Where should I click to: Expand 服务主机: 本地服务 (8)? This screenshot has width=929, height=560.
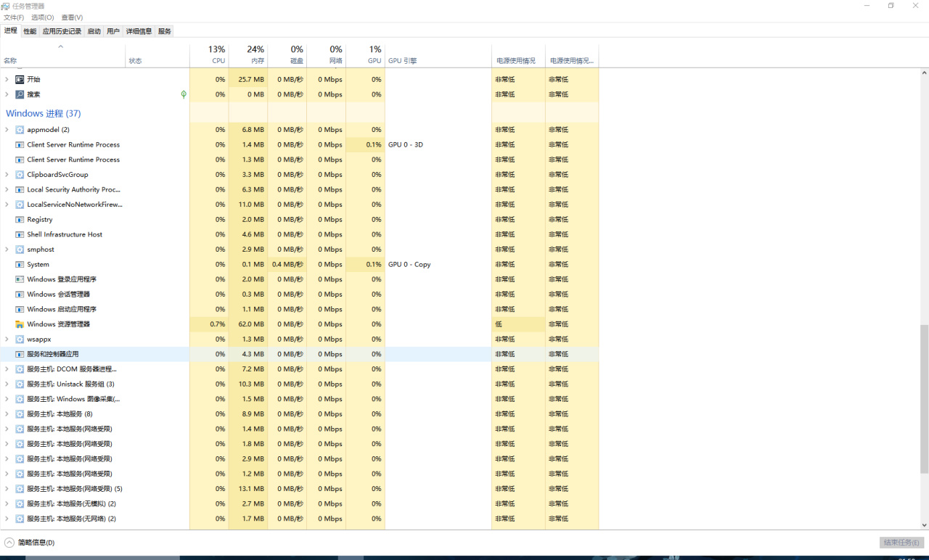tap(7, 414)
